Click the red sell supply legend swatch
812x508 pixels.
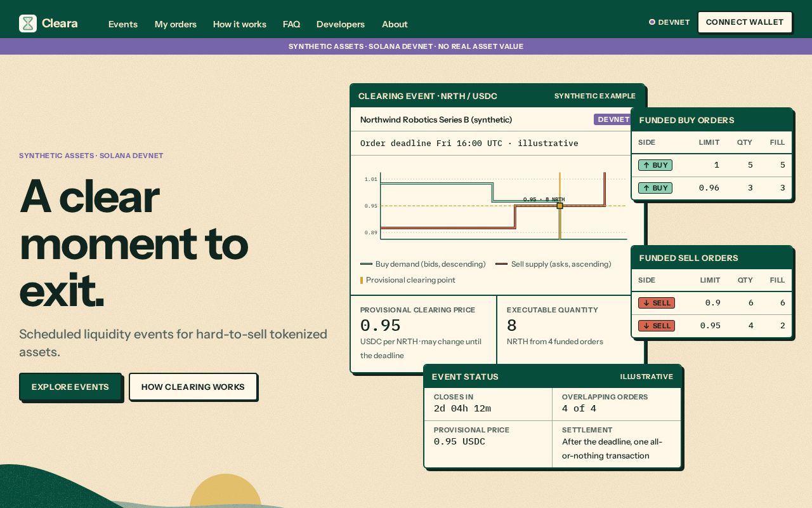tap(501, 264)
